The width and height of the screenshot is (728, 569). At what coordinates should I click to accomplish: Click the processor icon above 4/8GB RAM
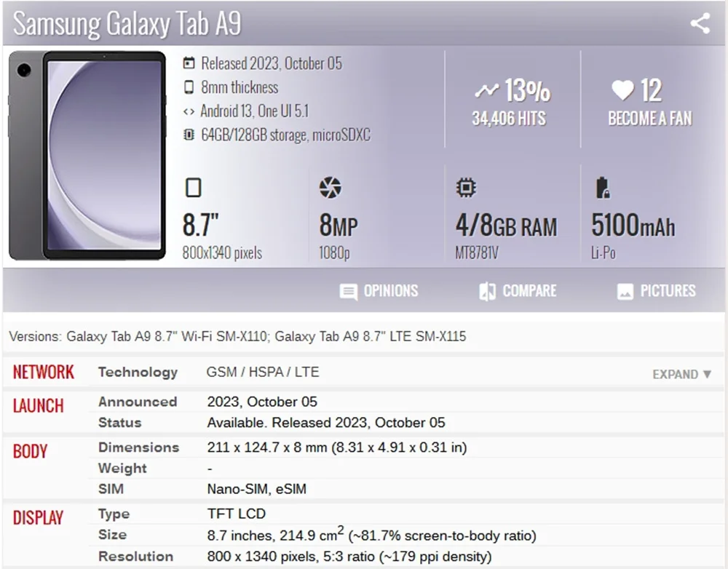[466, 188]
